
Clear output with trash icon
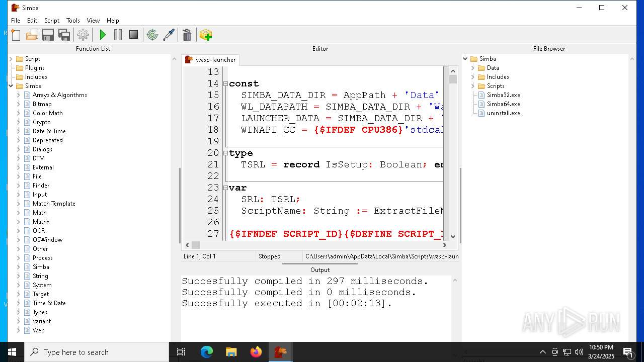pyautogui.click(x=187, y=35)
